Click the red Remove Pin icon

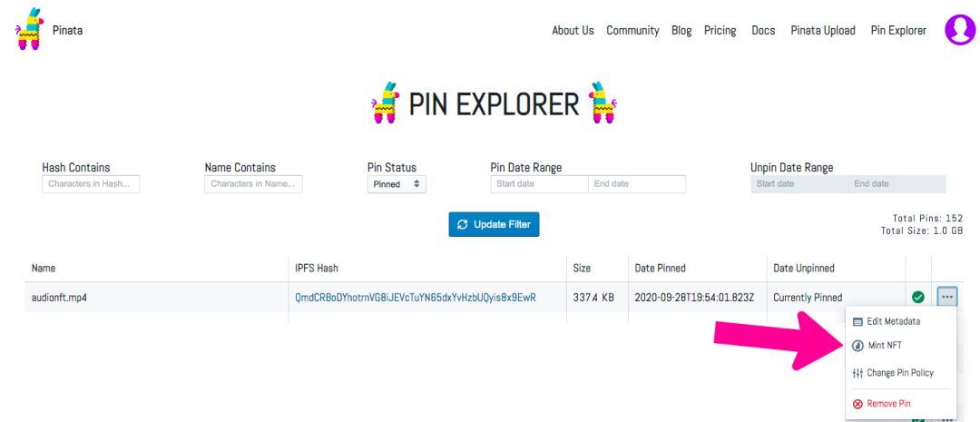(857, 404)
